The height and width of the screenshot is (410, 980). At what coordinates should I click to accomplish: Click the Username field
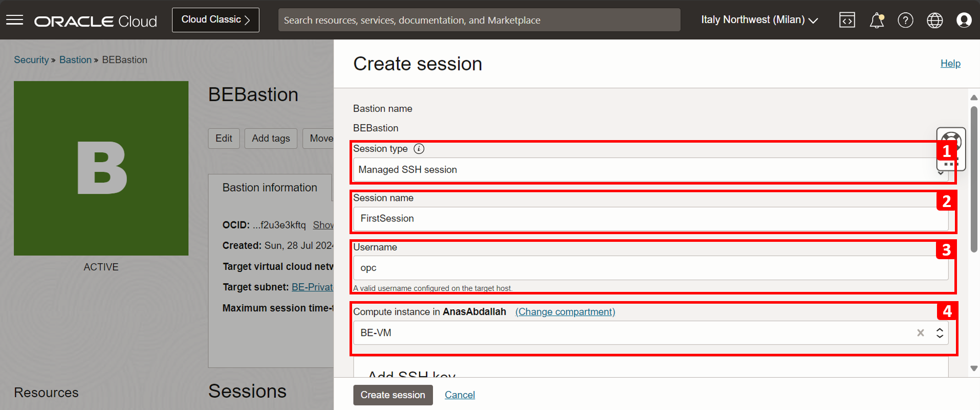click(x=650, y=268)
